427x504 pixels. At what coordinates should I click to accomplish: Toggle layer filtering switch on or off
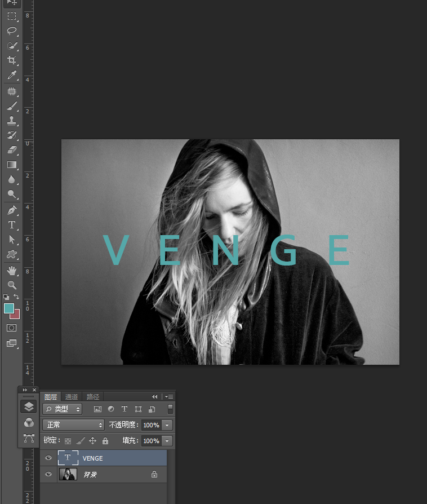[x=170, y=409]
